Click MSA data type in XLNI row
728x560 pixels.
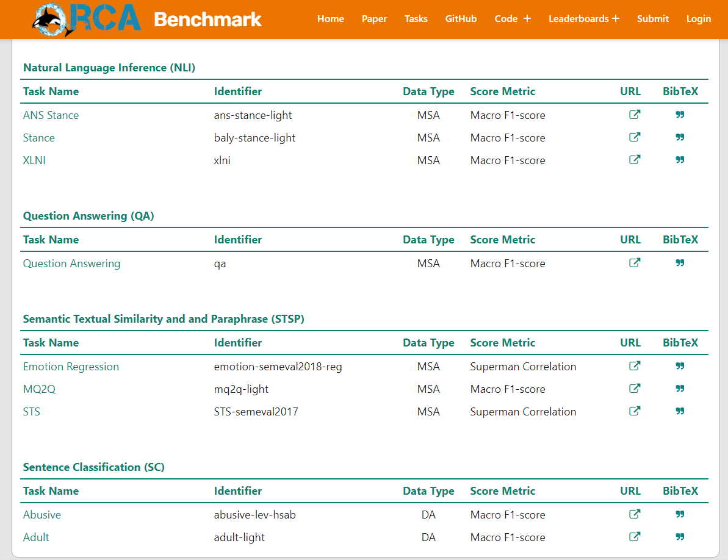click(x=428, y=160)
